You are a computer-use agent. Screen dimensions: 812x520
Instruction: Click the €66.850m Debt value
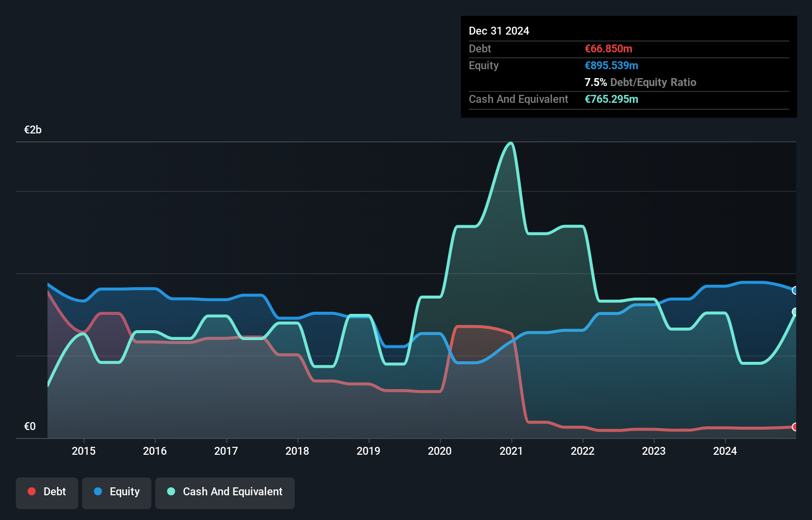click(608, 48)
